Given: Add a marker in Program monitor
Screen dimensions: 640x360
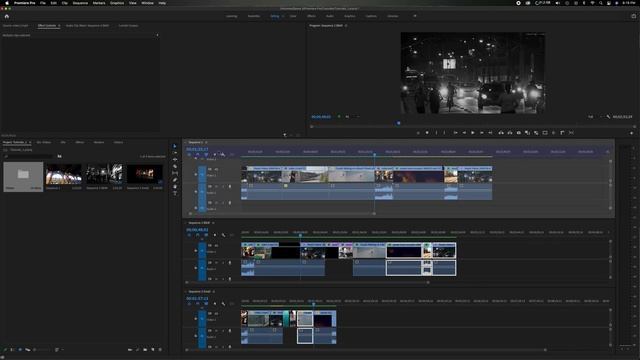Looking at the screenshot, I should point(427,133).
